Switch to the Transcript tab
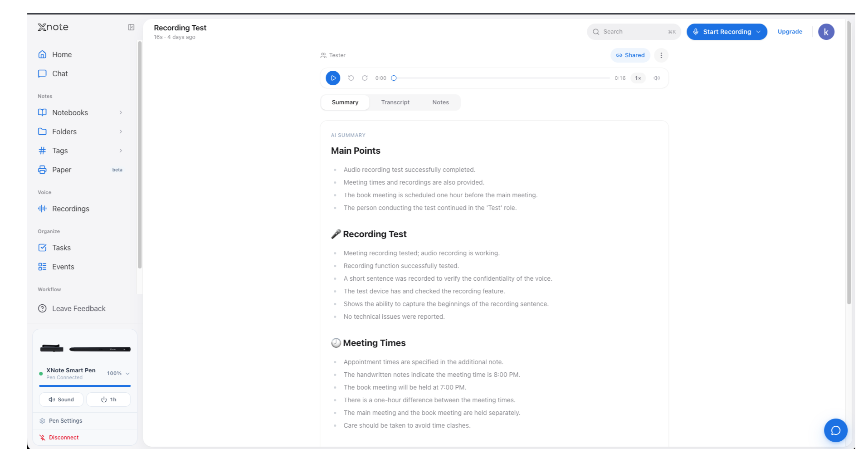868x463 pixels. tap(395, 102)
